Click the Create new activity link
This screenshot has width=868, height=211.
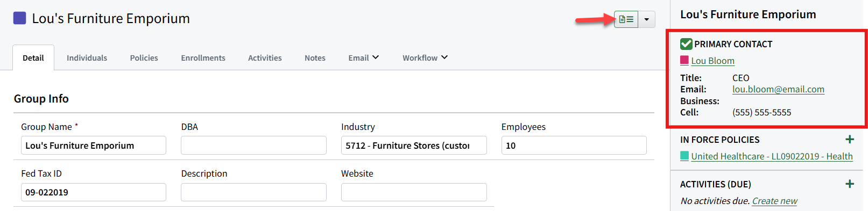[774, 201]
